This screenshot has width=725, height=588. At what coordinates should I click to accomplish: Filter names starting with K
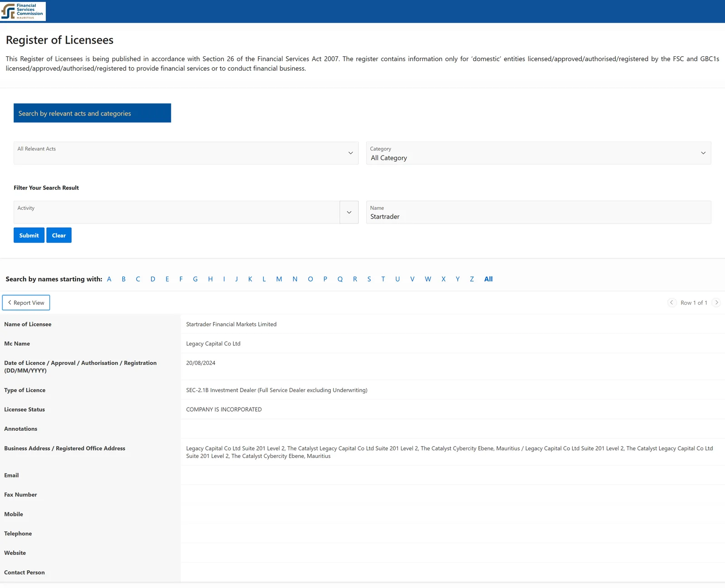coord(250,279)
